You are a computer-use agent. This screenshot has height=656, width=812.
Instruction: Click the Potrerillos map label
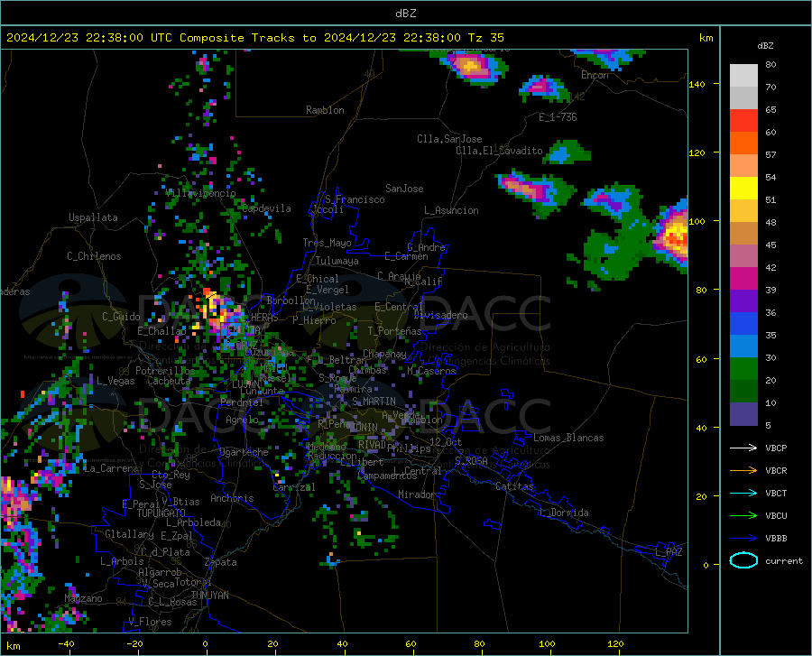(x=165, y=371)
